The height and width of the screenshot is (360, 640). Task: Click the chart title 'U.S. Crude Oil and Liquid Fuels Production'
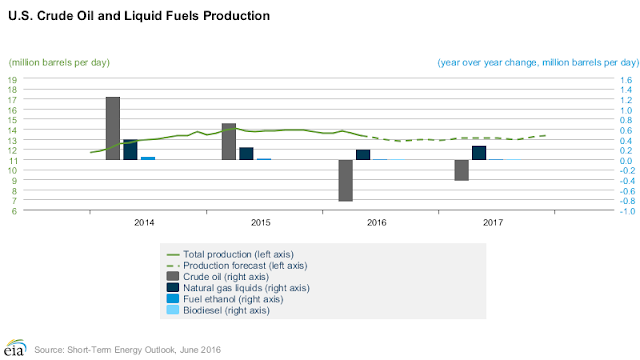(x=139, y=16)
